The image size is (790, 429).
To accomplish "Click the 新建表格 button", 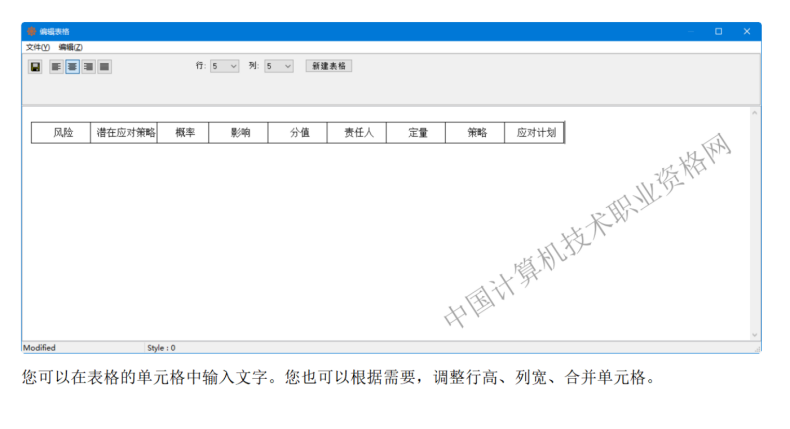I will click(x=328, y=66).
